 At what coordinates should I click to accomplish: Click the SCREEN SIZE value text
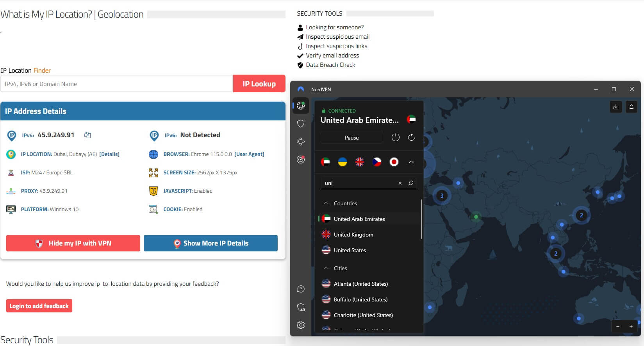(217, 172)
